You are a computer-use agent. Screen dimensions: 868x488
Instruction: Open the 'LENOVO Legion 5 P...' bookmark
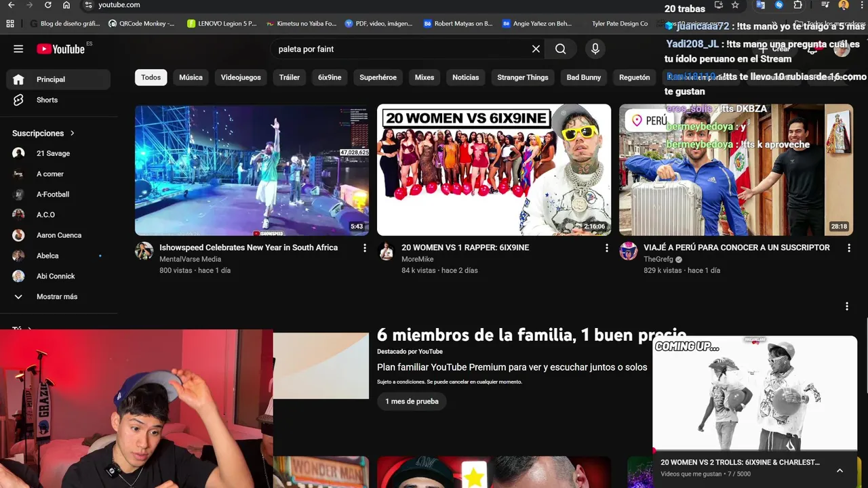tap(222, 24)
